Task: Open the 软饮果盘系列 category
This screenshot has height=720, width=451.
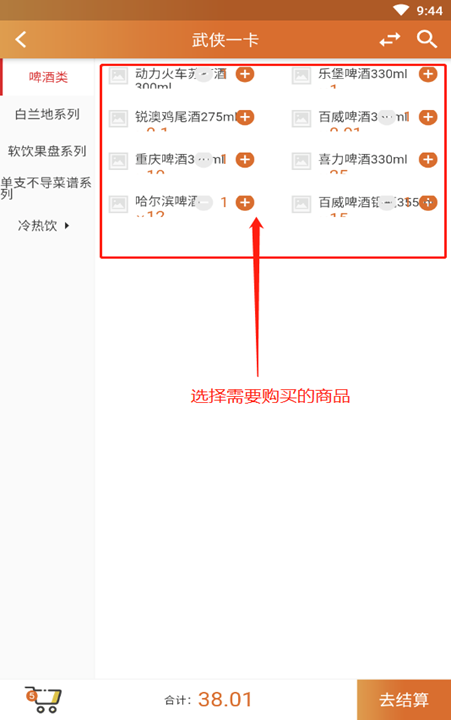Action: (47, 151)
